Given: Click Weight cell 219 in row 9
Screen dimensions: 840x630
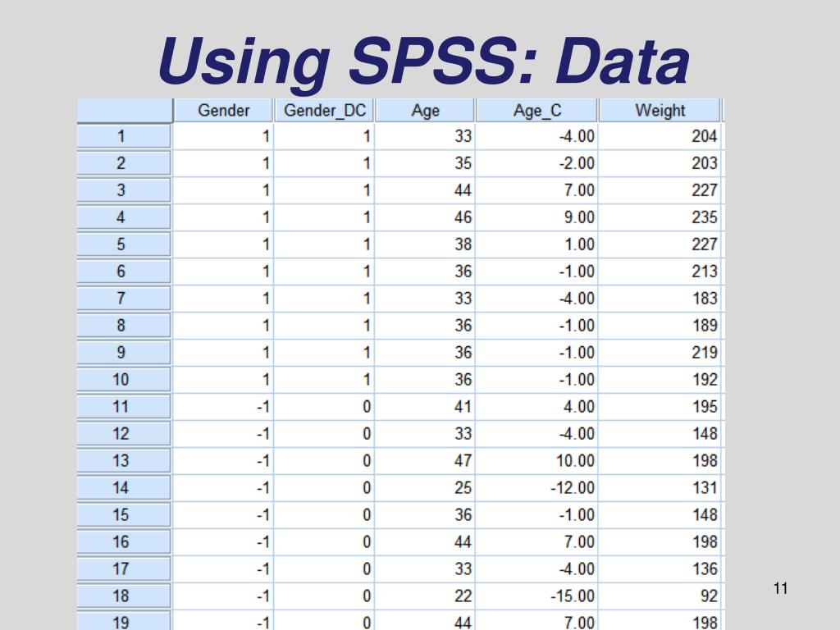Looking at the screenshot, I should point(660,353).
